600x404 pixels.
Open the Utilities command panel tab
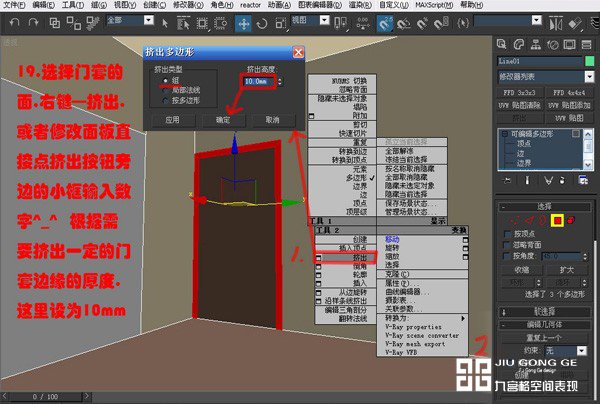coord(587,45)
